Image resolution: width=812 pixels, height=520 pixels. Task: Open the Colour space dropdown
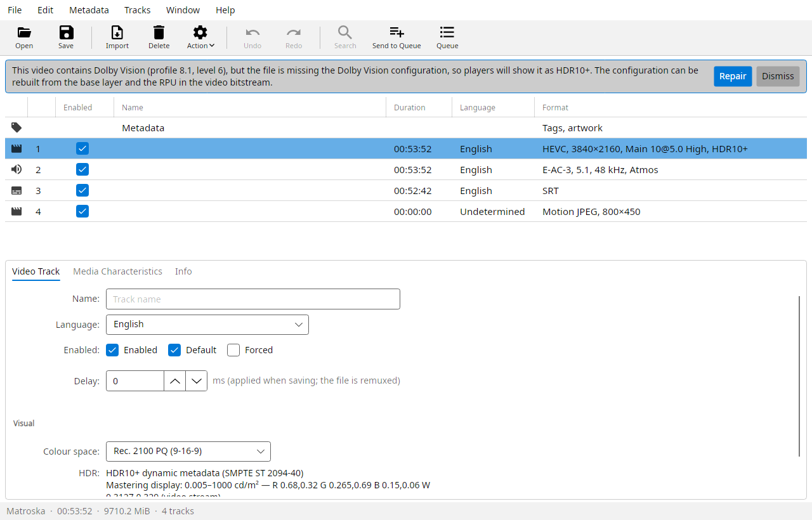[x=188, y=452]
